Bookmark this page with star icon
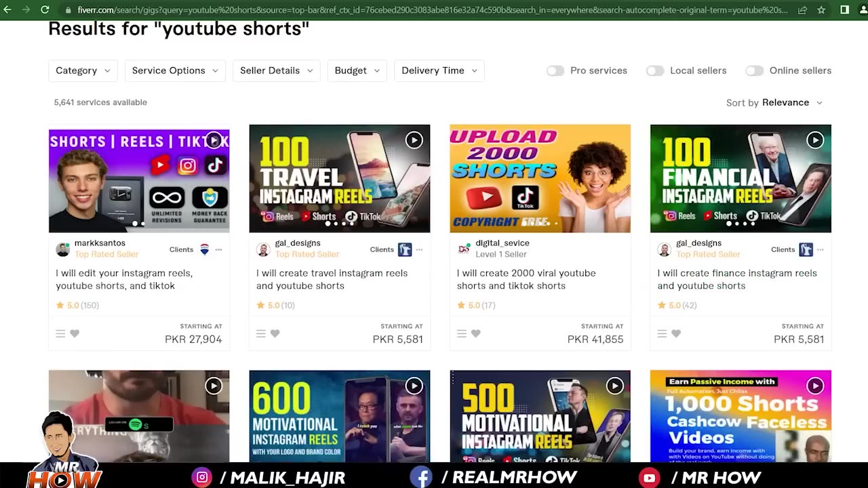868x488 pixels. (821, 9)
